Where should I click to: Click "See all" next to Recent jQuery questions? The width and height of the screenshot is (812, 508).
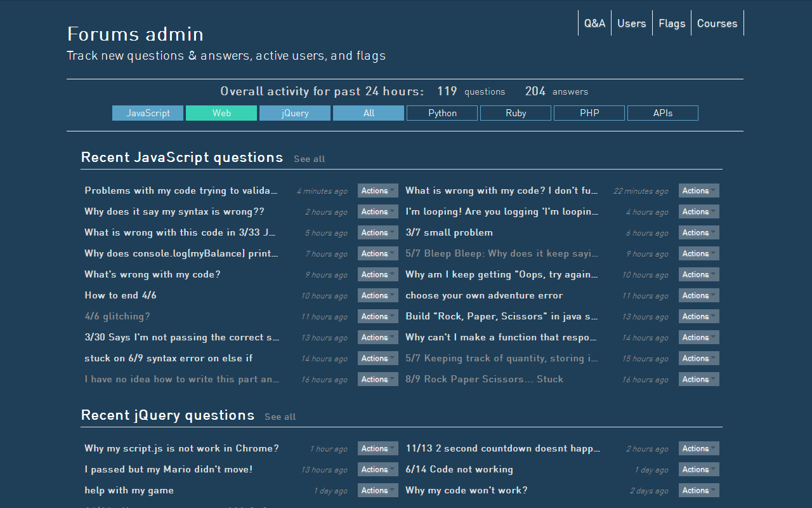click(280, 417)
